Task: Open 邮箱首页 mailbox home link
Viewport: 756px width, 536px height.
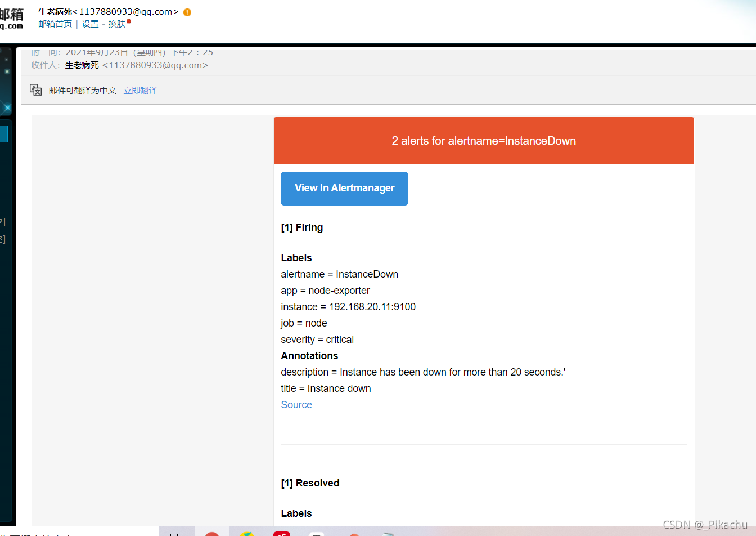Action: pos(55,24)
